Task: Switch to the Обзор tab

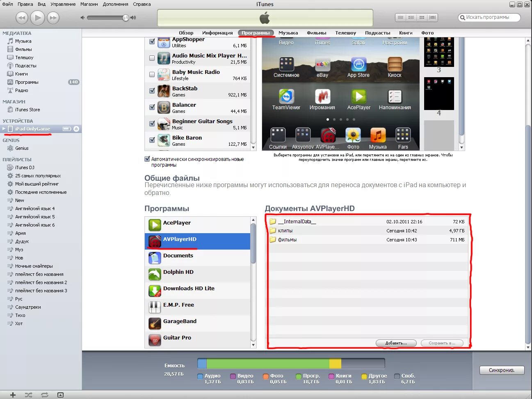Action: click(186, 33)
